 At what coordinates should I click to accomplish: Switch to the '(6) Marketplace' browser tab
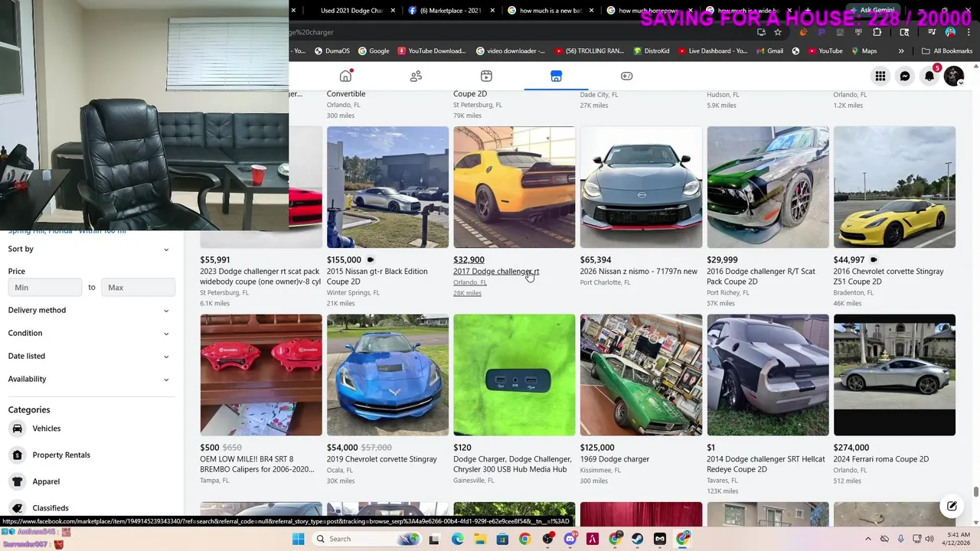click(x=451, y=11)
